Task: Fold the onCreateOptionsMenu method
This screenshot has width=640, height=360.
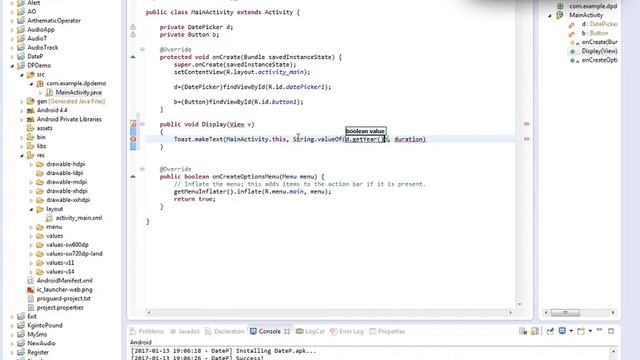Action: (x=142, y=169)
